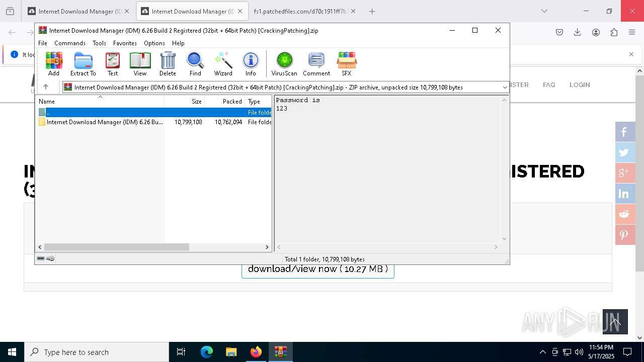Sort file list by Name column
The height and width of the screenshot is (362, 644).
tap(100, 102)
